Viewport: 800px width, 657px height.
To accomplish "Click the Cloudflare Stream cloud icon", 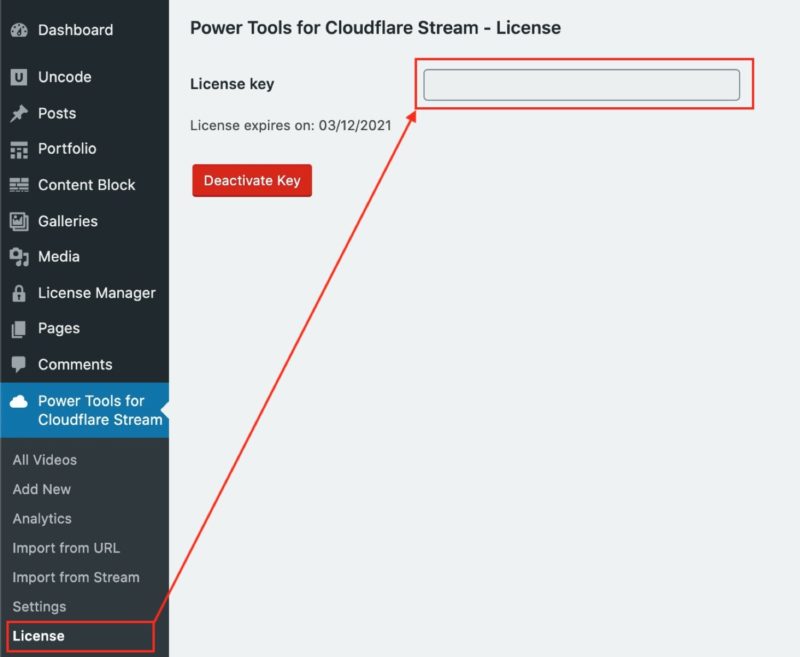I will [19, 402].
